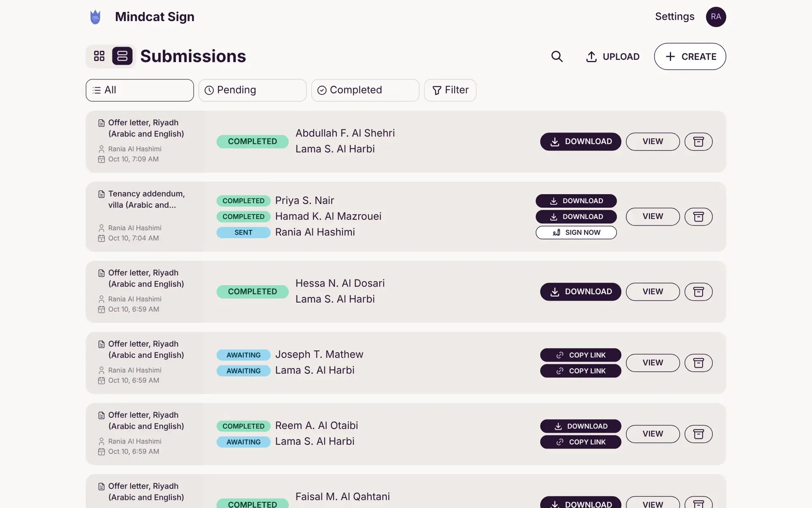The height and width of the screenshot is (508, 812).
Task: Switch to list view icon
Action: tap(122, 56)
